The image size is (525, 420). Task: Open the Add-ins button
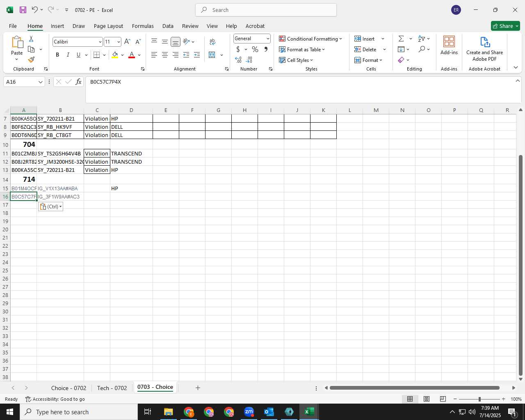pos(449,45)
